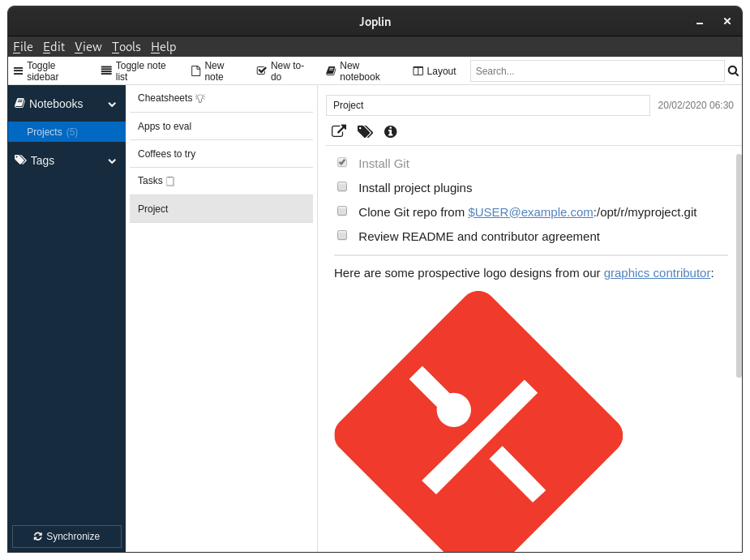Check the Install project plugins checkbox
750x560 pixels.
[x=342, y=186]
